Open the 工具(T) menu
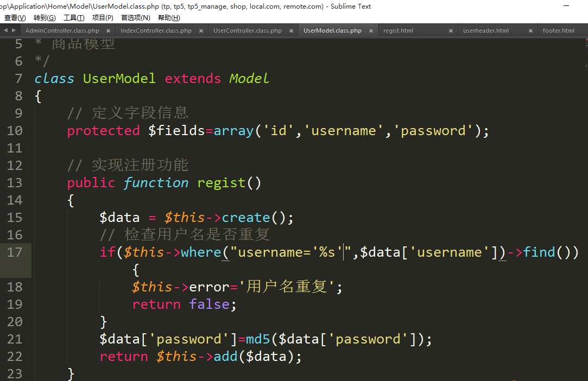588x381 pixels. click(74, 18)
